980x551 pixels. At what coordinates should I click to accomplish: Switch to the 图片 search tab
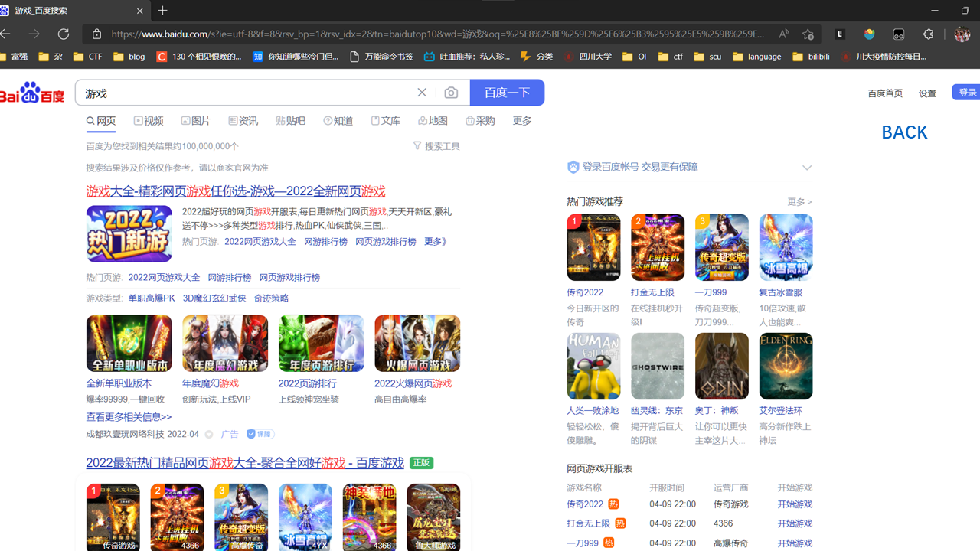[196, 121]
